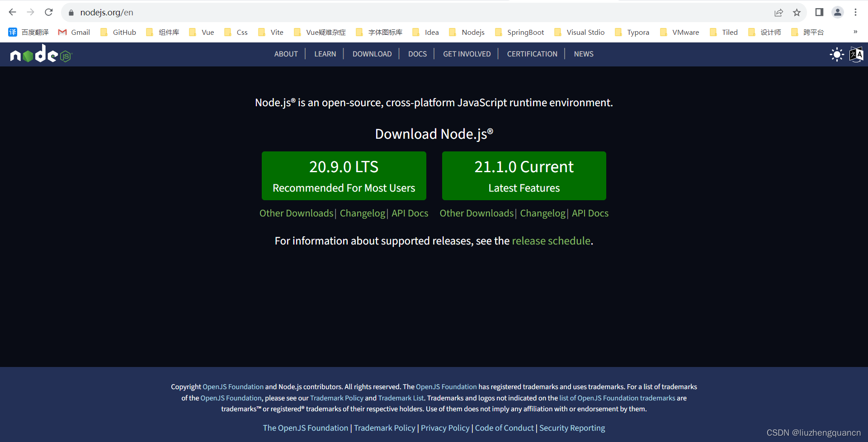Screen dimensions: 868x442
Task: Reload the page with the refresh icon
Action: tap(49, 12)
